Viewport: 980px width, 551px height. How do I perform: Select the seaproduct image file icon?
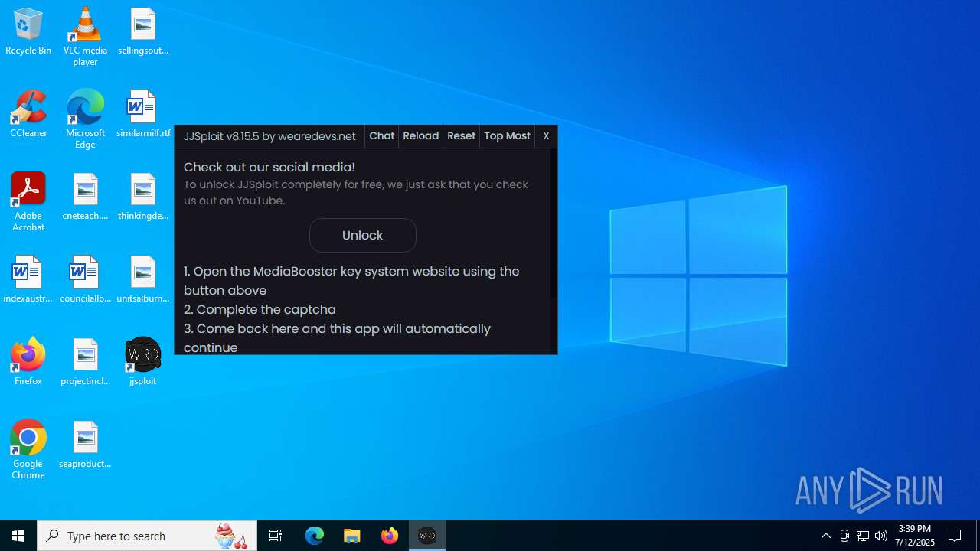tap(85, 445)
